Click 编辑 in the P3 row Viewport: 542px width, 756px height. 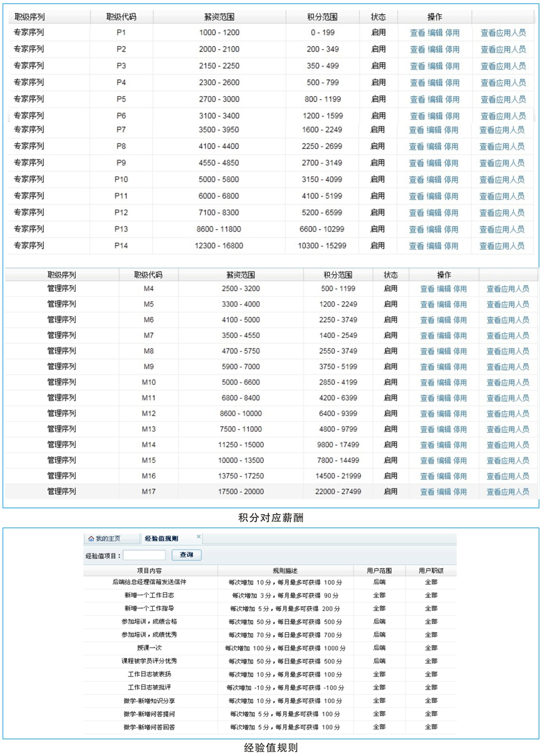(x=435, y=66)
